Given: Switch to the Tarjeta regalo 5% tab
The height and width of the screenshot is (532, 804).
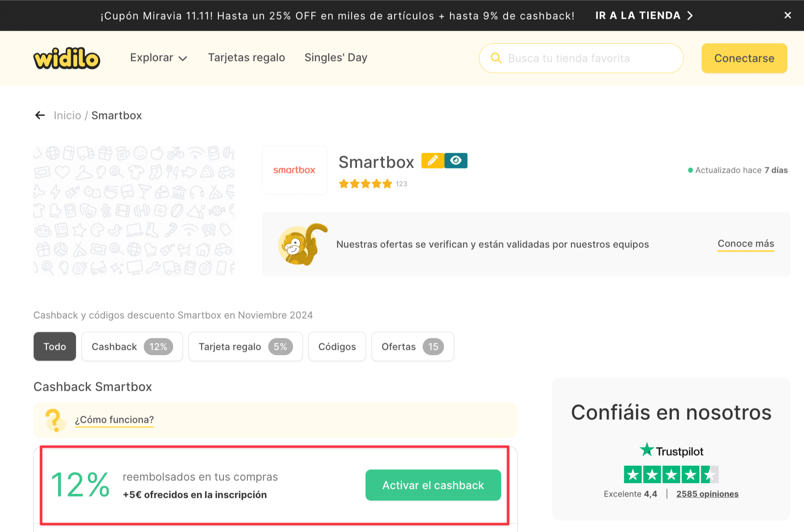Looking at the screenshot, I should pyautogui.click(x=246, y=346).
